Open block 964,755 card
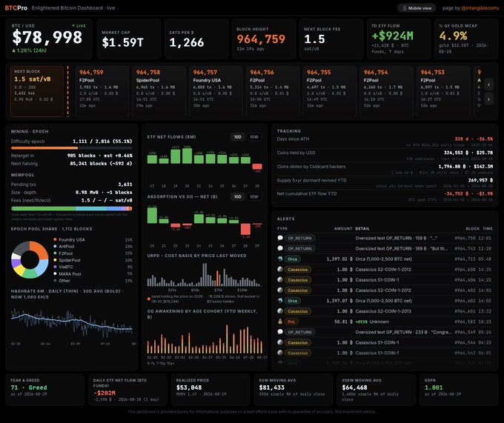 coord(330,91)
